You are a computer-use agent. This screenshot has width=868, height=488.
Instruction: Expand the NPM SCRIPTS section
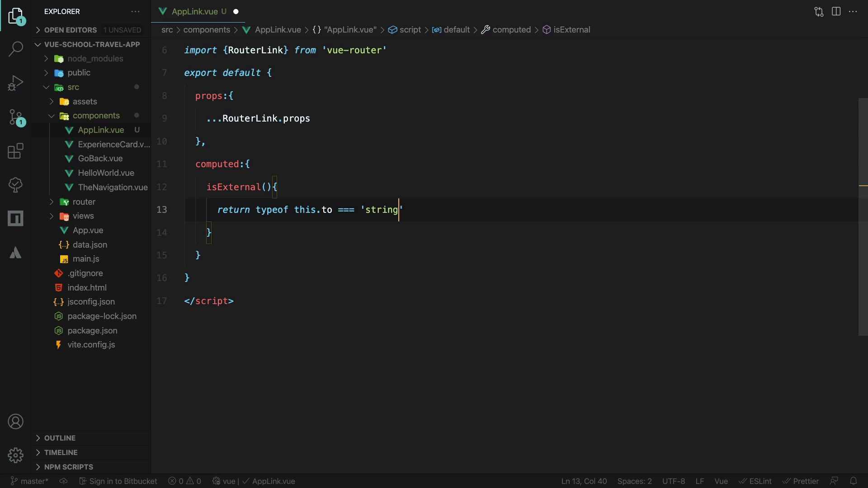pyautogui.click(x=68, y=467)
